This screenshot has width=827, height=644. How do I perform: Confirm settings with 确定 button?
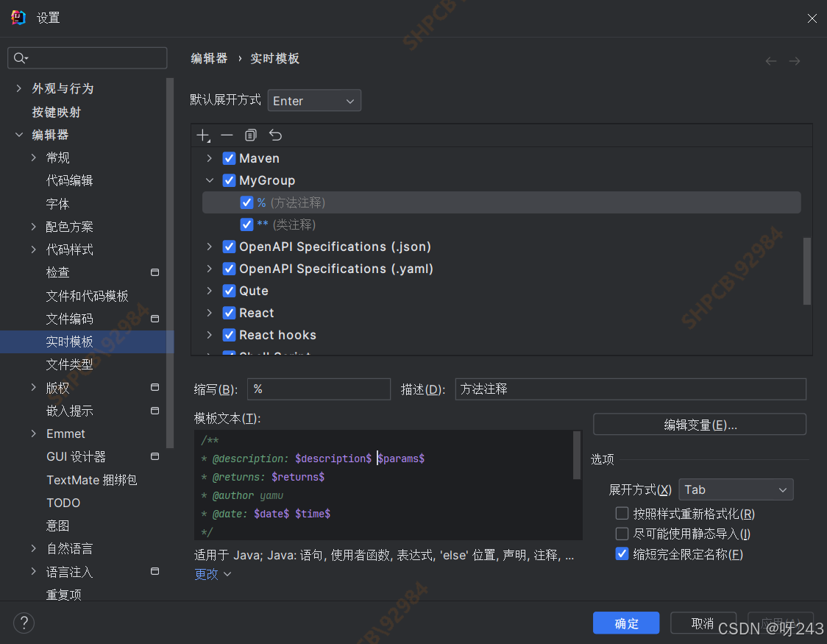tap(626, 623)
